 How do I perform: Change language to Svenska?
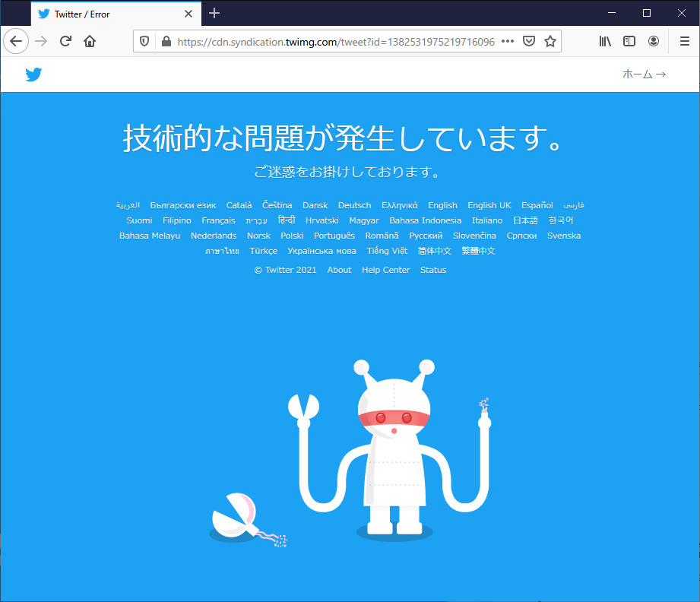(564, 236)
